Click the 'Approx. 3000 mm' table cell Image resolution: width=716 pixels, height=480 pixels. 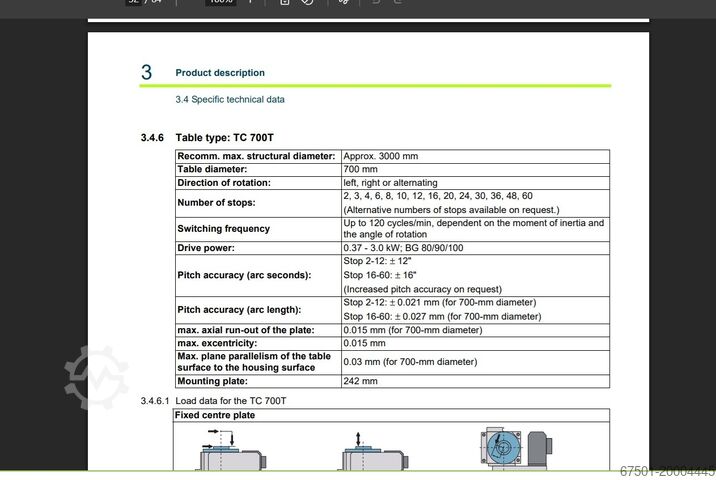(x=381, y=157)
